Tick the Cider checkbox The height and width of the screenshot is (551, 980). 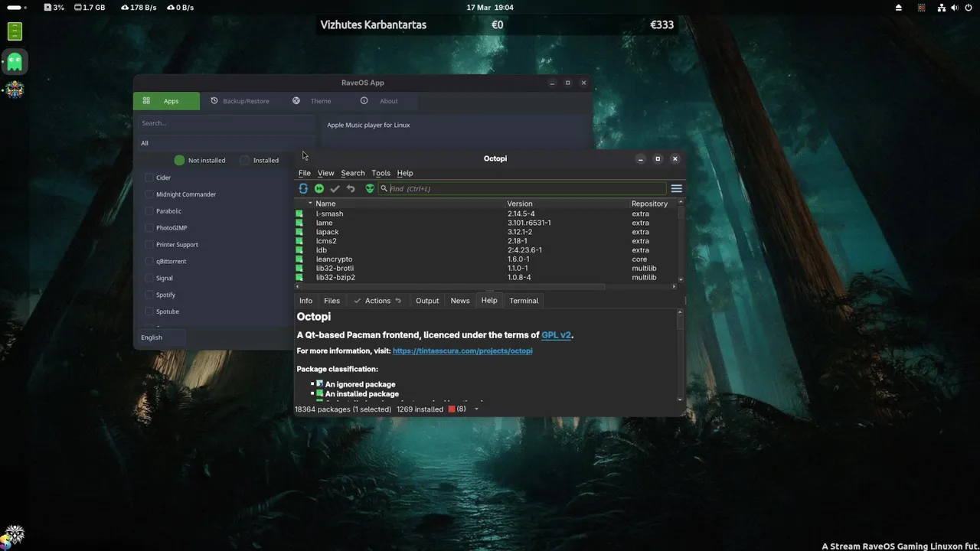coord(149,178)
